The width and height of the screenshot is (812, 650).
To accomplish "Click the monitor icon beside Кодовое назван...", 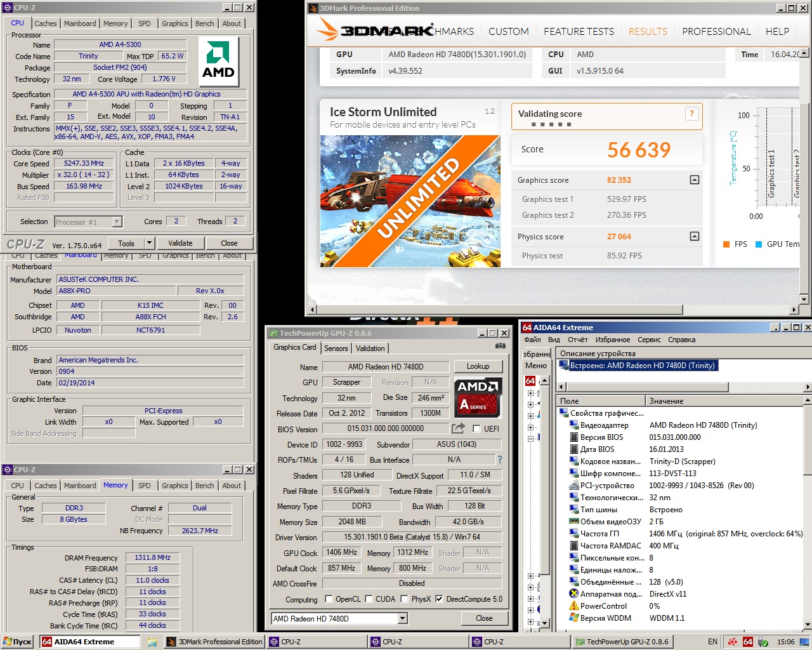I will click(574, 461).
